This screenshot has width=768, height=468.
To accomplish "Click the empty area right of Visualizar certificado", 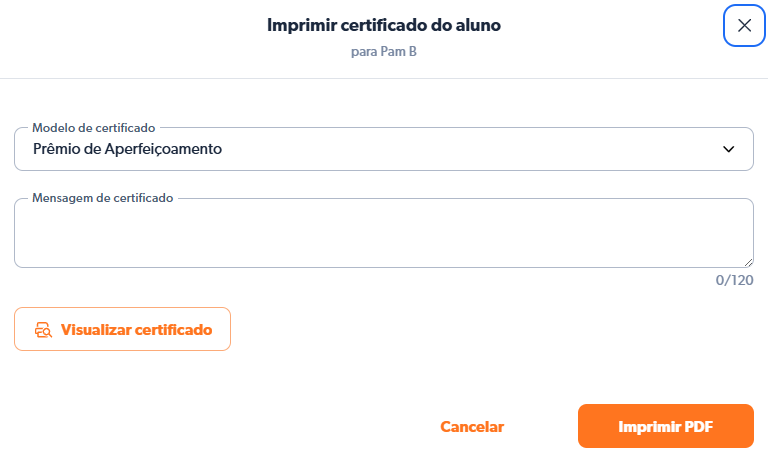I will (480, 330).
